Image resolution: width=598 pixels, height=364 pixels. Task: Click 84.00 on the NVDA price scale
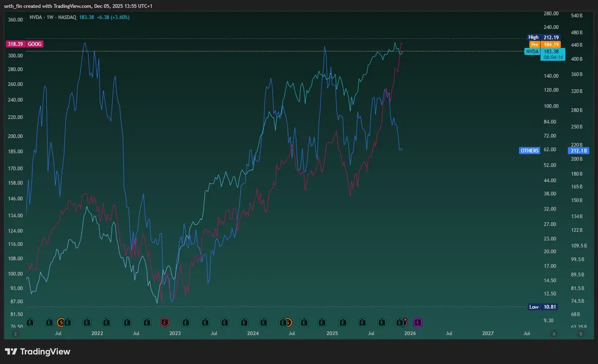[549, 122]
